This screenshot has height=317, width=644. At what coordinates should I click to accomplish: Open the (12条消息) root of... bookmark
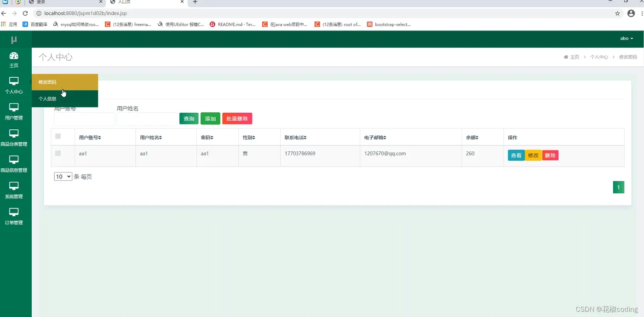(338, 24)
